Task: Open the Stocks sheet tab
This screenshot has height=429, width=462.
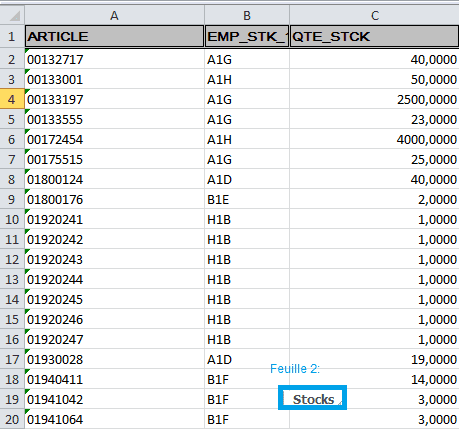Action: click(x=313, y=398)
